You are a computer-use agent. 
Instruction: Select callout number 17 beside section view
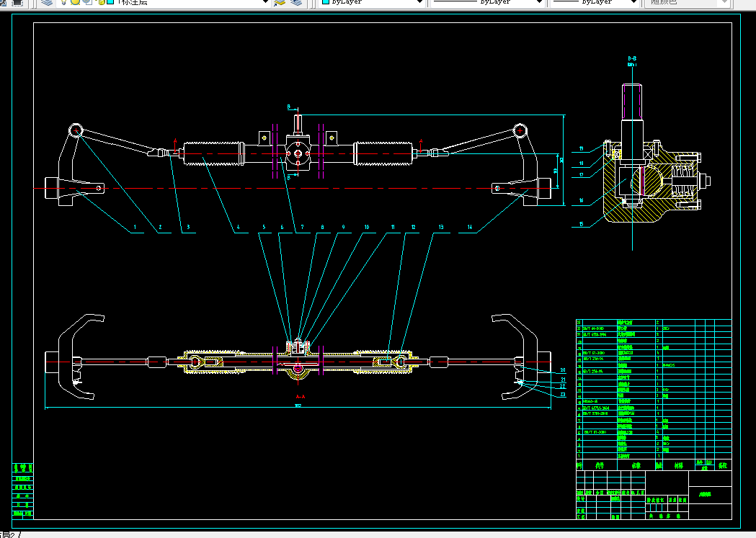[582, 175]
